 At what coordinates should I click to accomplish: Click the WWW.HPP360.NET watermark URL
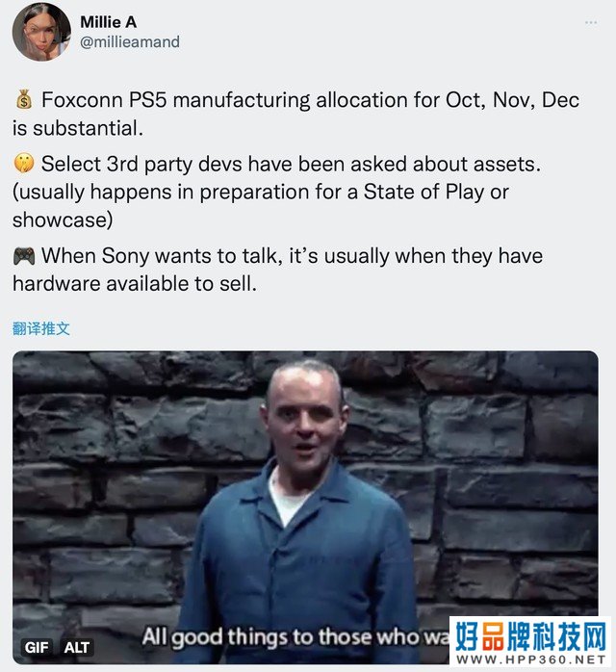pyautogui.click(x=530, y=659)
